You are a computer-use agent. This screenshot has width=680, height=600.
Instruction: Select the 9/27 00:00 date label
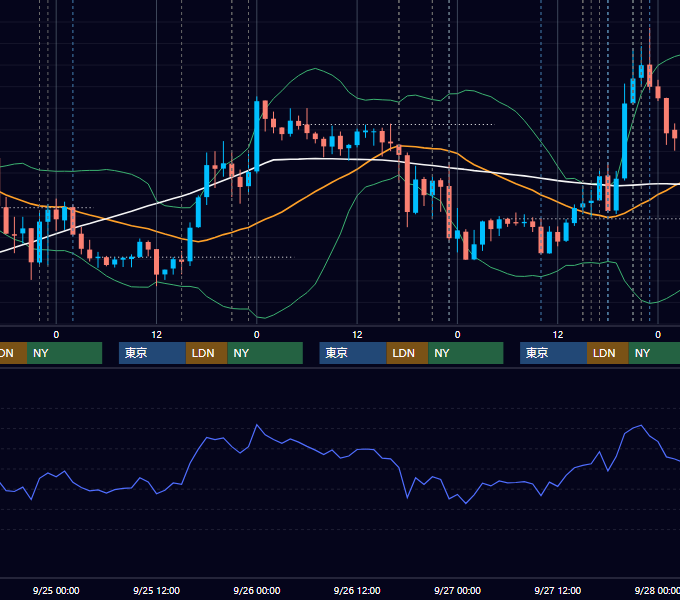pos(458,590)
